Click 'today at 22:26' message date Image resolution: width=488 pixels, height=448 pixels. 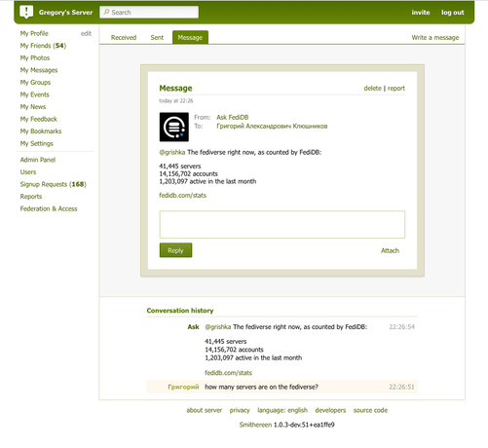pyautogui.click(x=176, y=101)
